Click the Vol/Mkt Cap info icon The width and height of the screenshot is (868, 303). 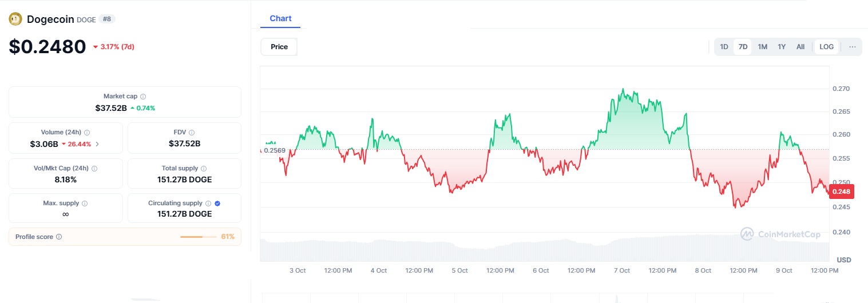(94, 169)
